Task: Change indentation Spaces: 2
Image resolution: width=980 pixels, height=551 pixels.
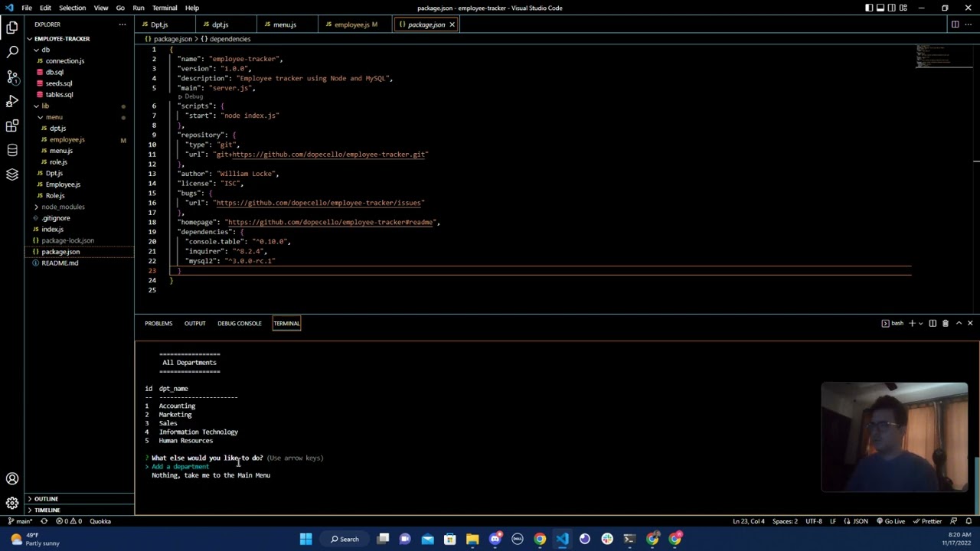Action: [x=785, y=521]
